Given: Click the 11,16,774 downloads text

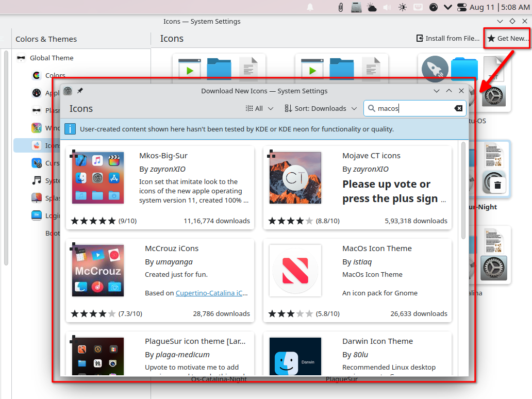Looking at the screenshot, I should pos(217,221).
